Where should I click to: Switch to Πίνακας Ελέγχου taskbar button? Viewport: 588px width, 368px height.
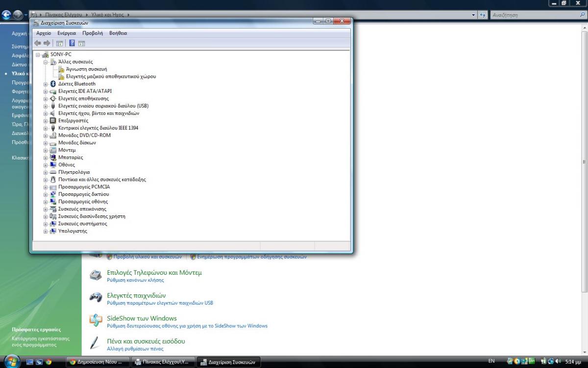point(164,362)
